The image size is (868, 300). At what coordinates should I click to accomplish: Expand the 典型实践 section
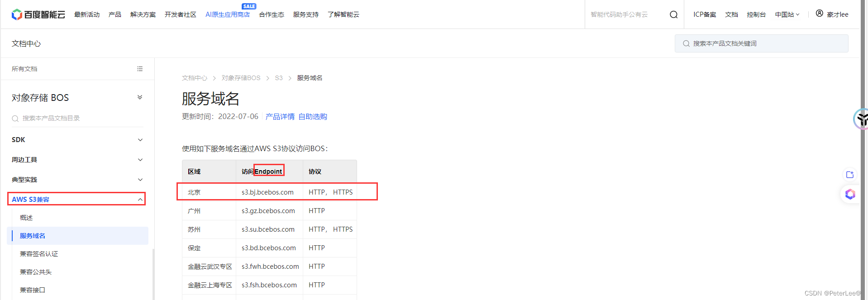[140, 180]
